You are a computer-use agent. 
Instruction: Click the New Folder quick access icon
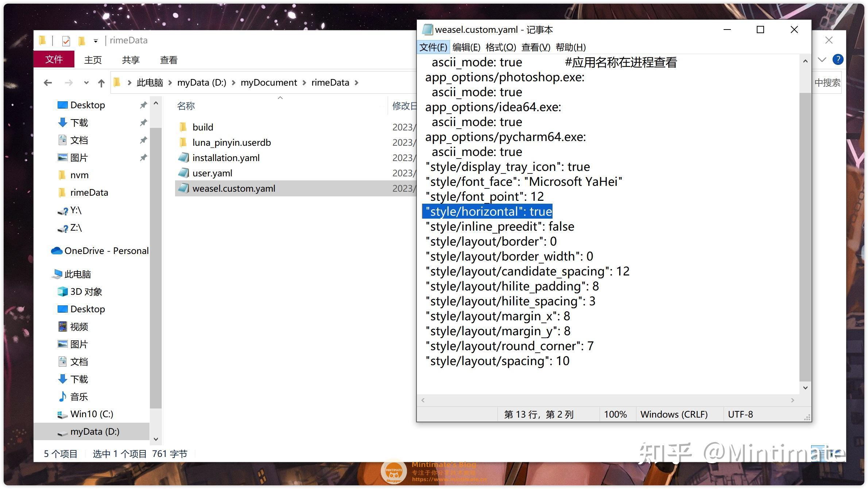[x=82, y=41]
